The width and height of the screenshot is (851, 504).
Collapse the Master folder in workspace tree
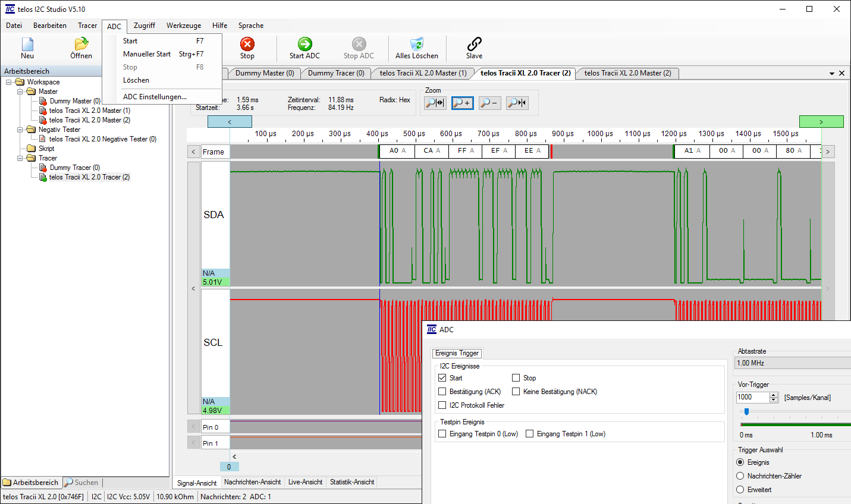click(x=20, y=92)
